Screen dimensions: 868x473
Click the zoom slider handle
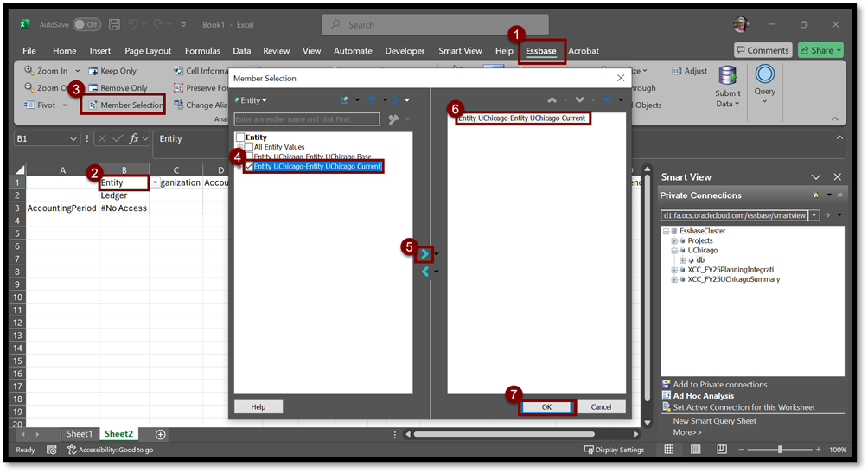[780, 450]
